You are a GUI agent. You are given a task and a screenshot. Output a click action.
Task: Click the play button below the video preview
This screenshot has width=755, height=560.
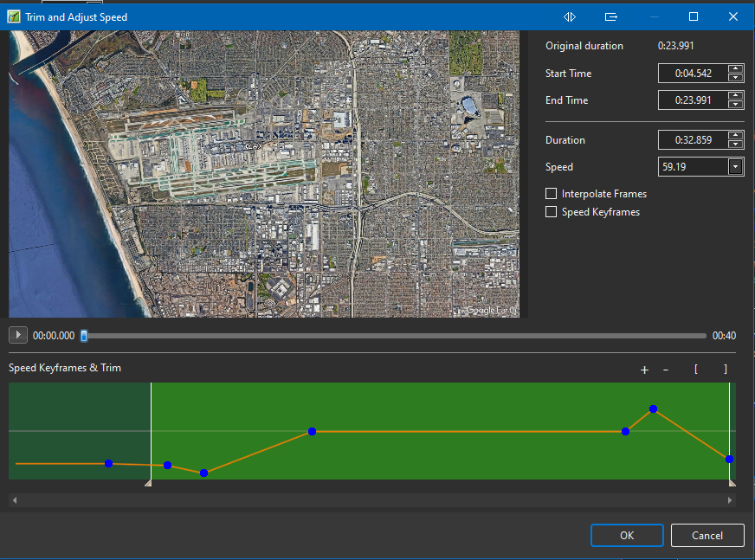18,335
